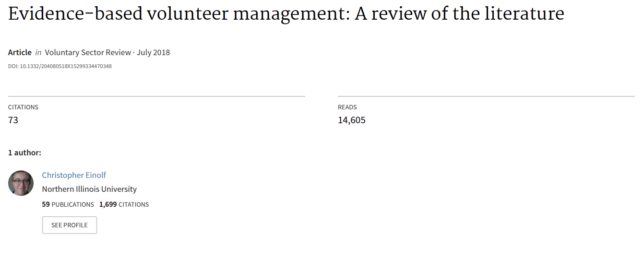Screen dimensions: 644x258
Task: Open Christopher Einolf's author link
Action: [74, 175]
